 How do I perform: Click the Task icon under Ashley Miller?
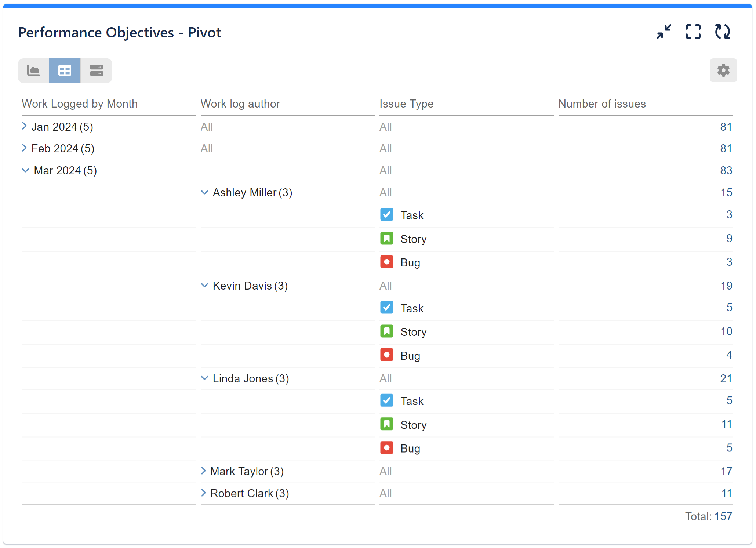[386, 215]
